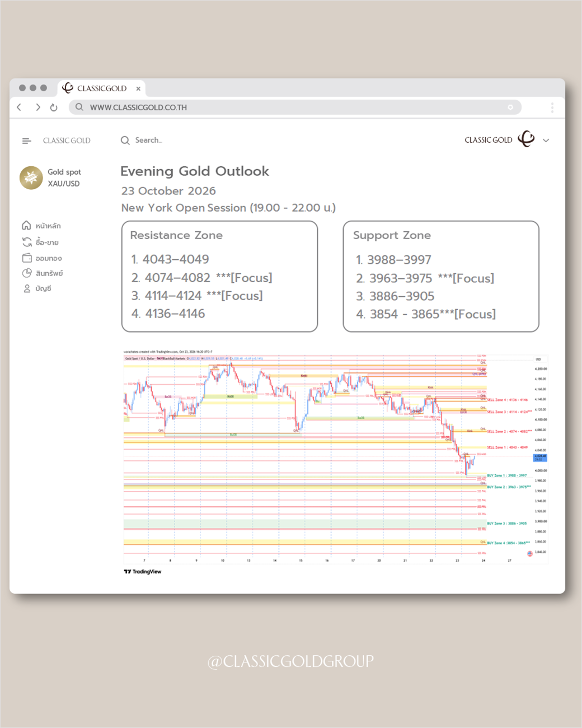Click support level 3854 - 3865 Focus
The image size is (582, 728).
(426, 314)
